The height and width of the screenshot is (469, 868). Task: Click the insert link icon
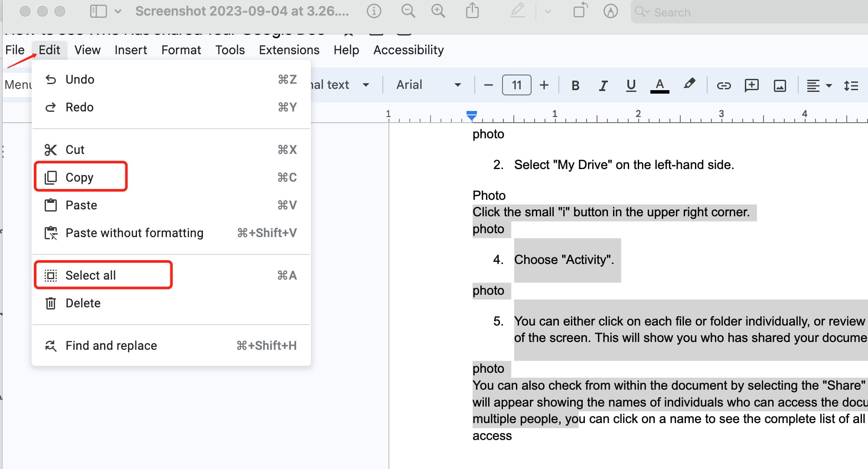point(724,85)
